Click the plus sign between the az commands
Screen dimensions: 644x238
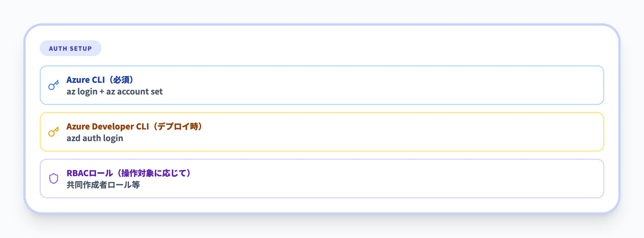click(x=102, y=92)
